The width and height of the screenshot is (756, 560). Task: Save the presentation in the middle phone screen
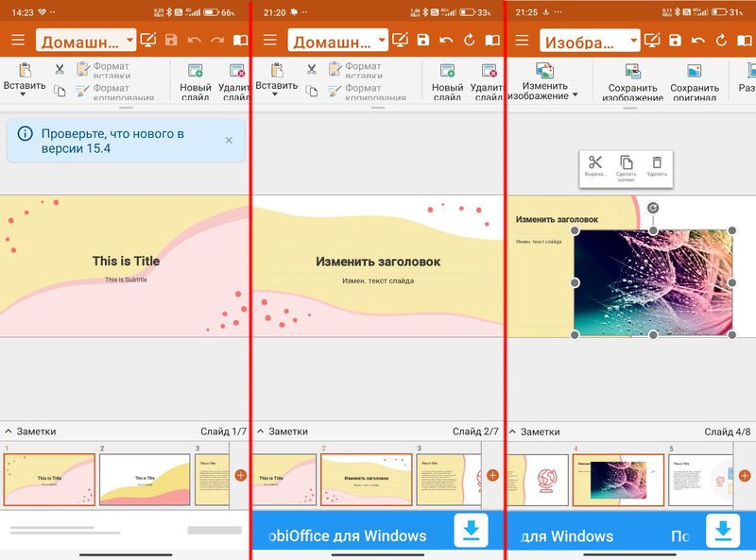pos(423,40)
